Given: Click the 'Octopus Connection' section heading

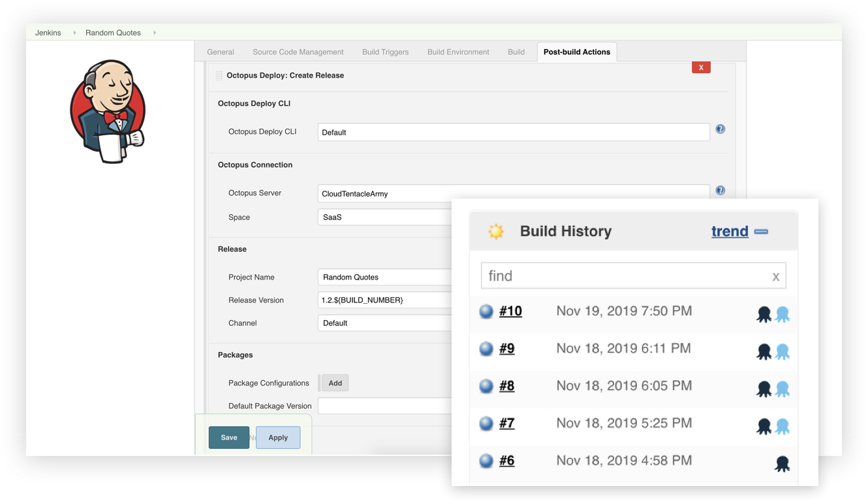Looking at the screenshot, I should (255, 165).
